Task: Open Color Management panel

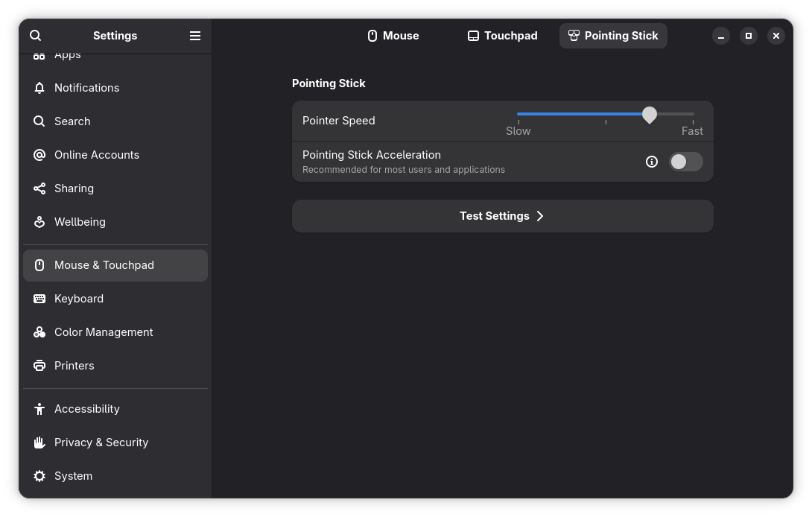Action: point(115,332)
